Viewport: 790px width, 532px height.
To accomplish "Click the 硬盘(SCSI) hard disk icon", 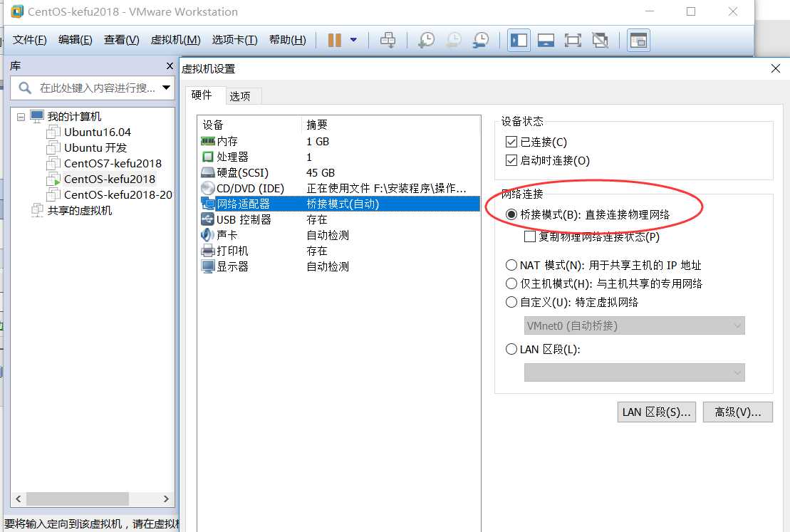I will pyautogui.click(x=207, y=173).
